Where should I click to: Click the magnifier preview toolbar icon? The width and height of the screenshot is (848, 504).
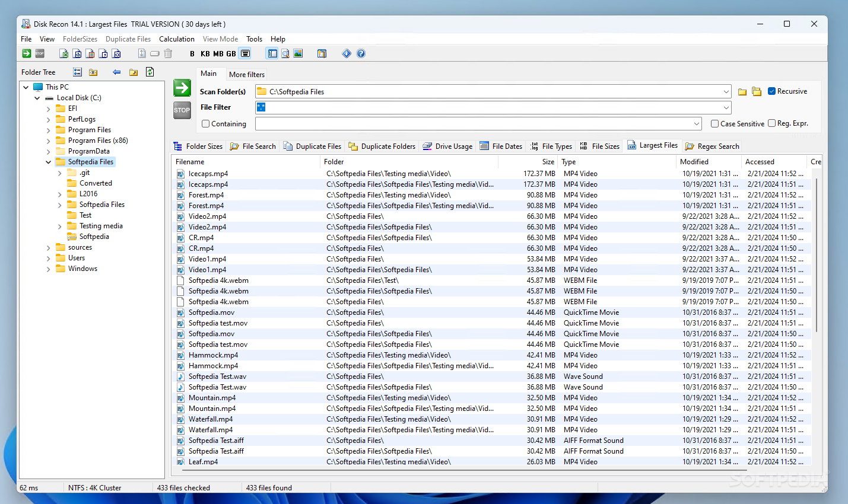pyautogui.click(x=285, y=53)
